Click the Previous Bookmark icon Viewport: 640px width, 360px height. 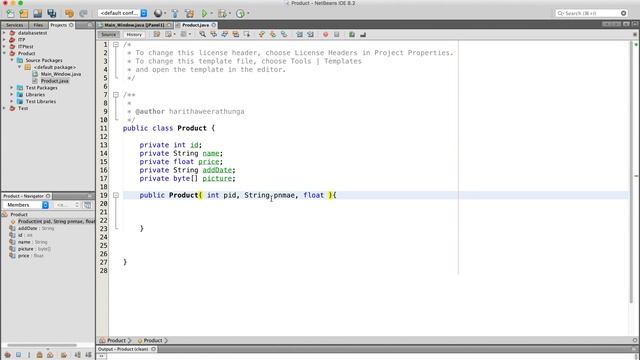pos(262,35)
